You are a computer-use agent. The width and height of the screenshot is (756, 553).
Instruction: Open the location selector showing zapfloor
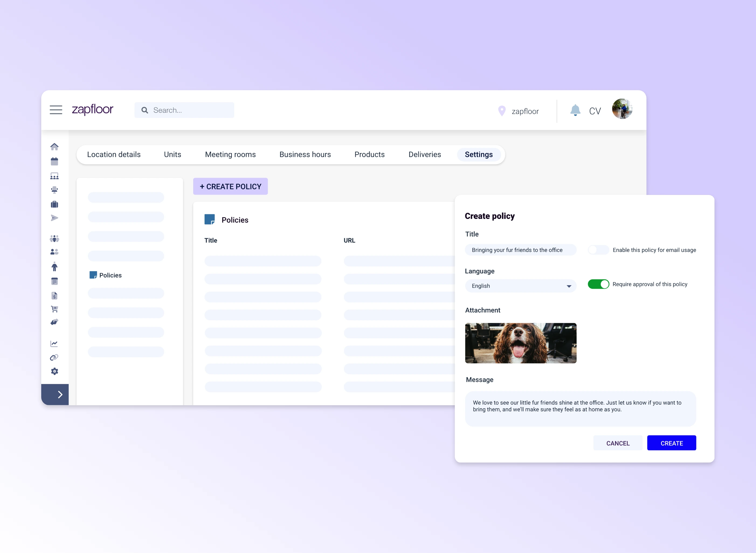click(x=519, y=111)
